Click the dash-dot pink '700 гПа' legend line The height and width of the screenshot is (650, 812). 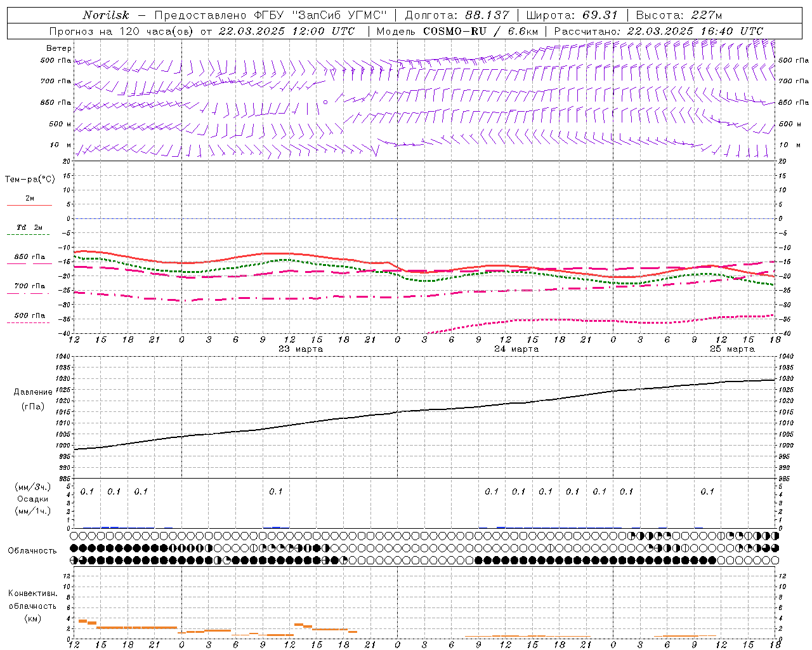point(29,293)
